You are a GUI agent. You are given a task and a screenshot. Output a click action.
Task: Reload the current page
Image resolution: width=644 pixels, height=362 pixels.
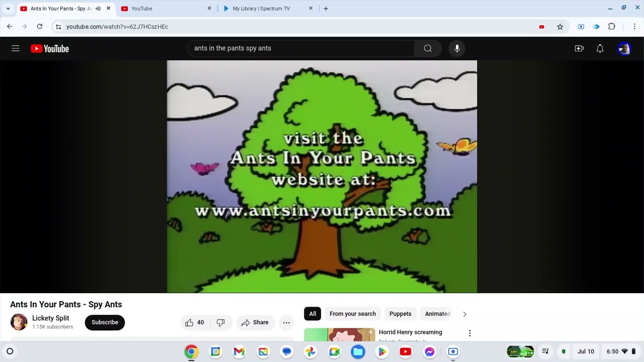[x=39, y=27]
